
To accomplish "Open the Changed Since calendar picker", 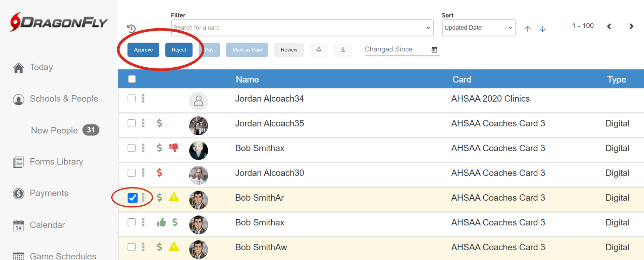I will [x=434, y=50].
